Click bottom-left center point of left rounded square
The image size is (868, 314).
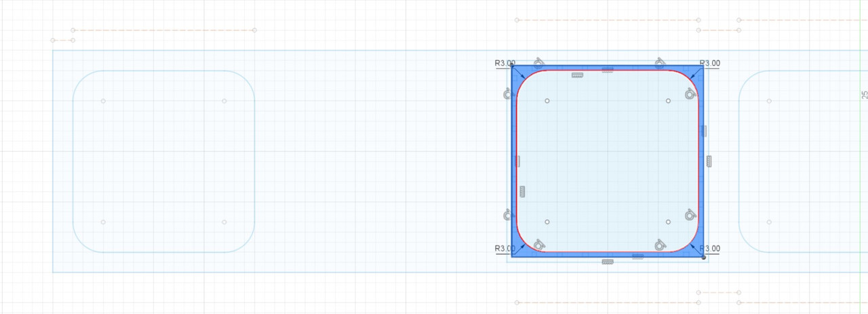pos(103,222)
